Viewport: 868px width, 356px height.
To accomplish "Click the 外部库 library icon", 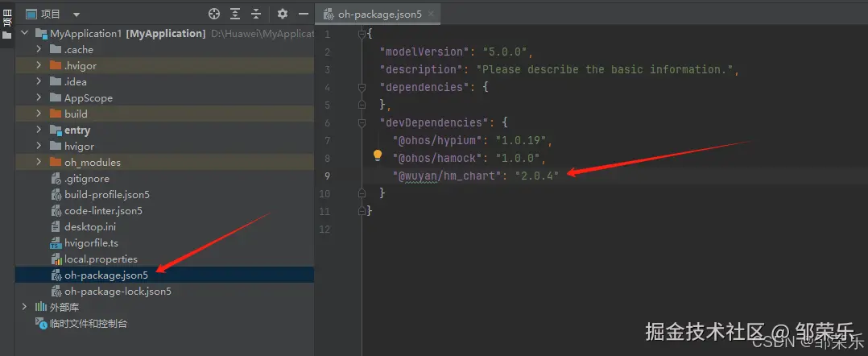I will pyautogui.click(x=41, y=307).
